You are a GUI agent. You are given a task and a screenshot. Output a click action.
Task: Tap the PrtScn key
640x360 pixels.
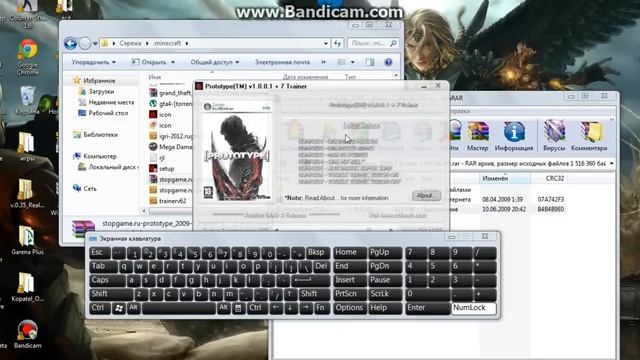350,294
